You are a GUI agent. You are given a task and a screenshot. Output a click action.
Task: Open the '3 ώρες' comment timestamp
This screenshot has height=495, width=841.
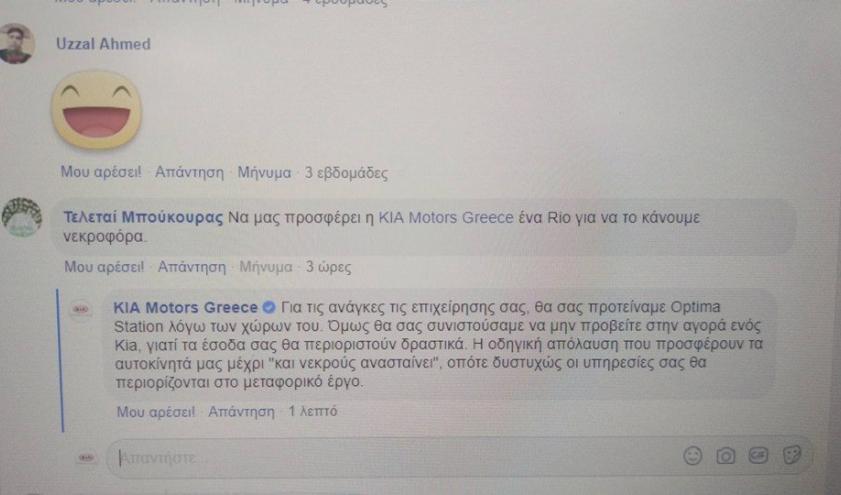coord(328,267)
